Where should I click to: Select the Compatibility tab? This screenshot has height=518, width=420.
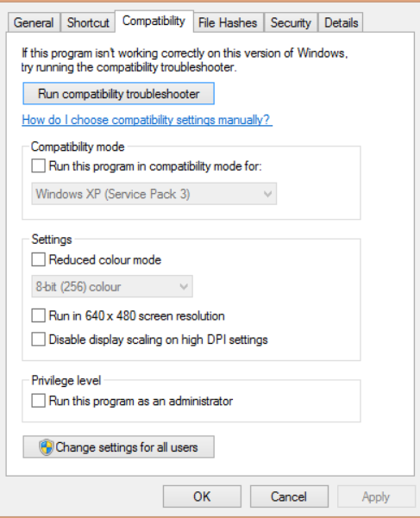pyautogui.click(x=154, y=22)
